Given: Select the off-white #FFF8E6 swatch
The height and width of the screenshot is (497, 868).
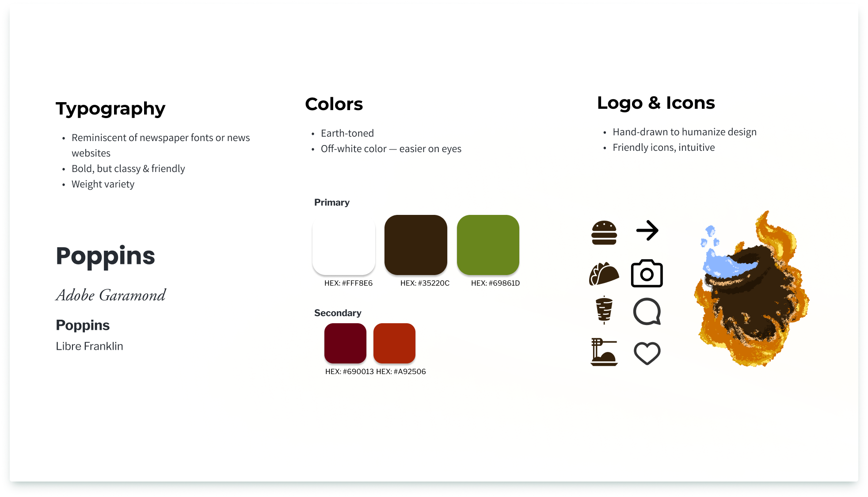Looking at the screenshot, I should point(343,245).
